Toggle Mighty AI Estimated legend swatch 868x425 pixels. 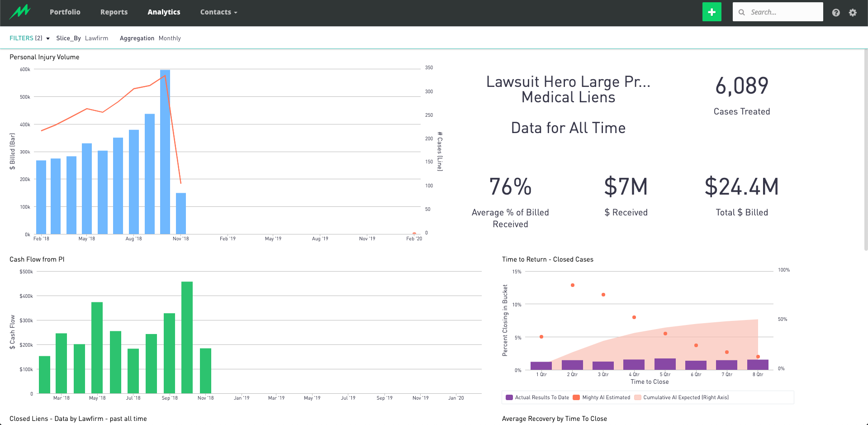tap(576, 397)
